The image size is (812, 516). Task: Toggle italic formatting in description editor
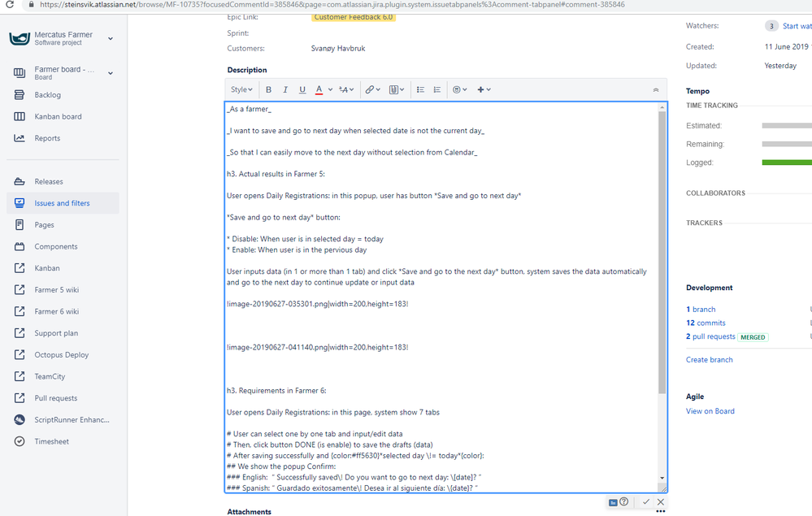pyautogui.click(x=284, y=89)
